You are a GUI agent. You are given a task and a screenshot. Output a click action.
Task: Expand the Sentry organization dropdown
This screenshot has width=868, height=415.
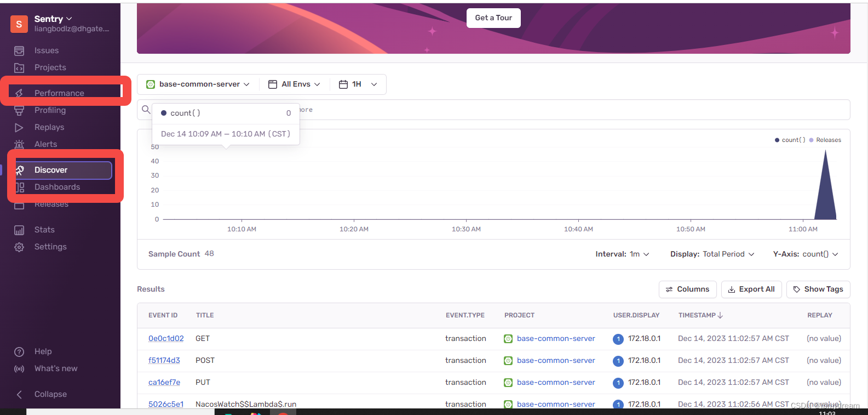pos(53,19)
